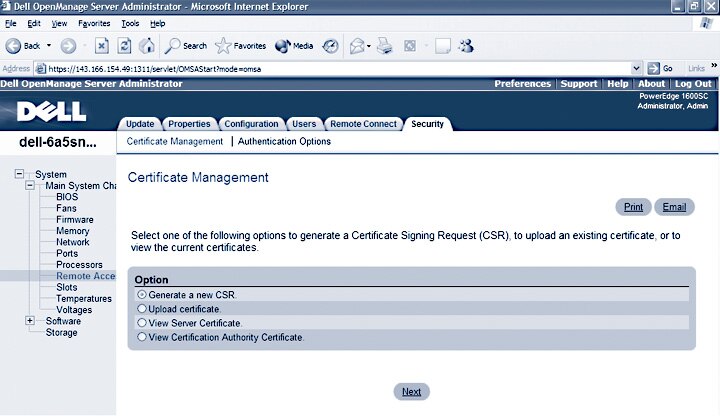Click the Email button
The image size is (720, 416).
(x=674, y=207)
